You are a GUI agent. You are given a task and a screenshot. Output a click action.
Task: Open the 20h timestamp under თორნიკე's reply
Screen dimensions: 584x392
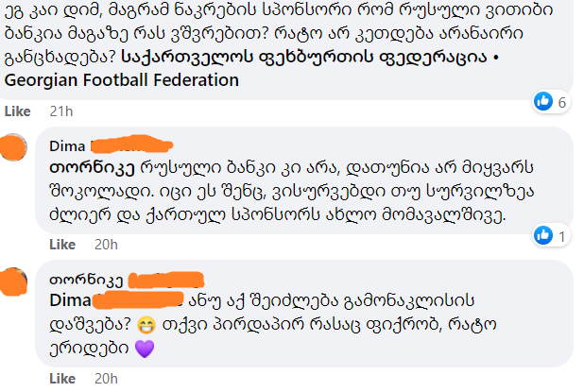tap(107, 379)
